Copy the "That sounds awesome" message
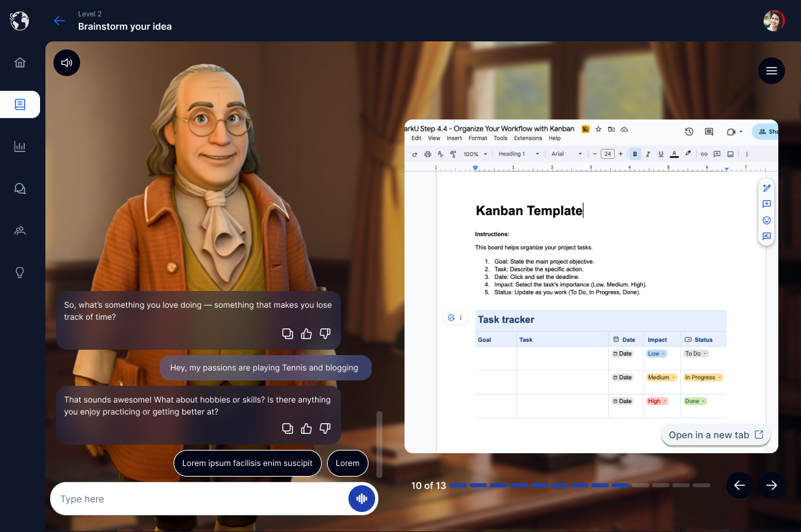Image resolution: width=801 pixels, height=532 pixels. [x=288, y=429]
